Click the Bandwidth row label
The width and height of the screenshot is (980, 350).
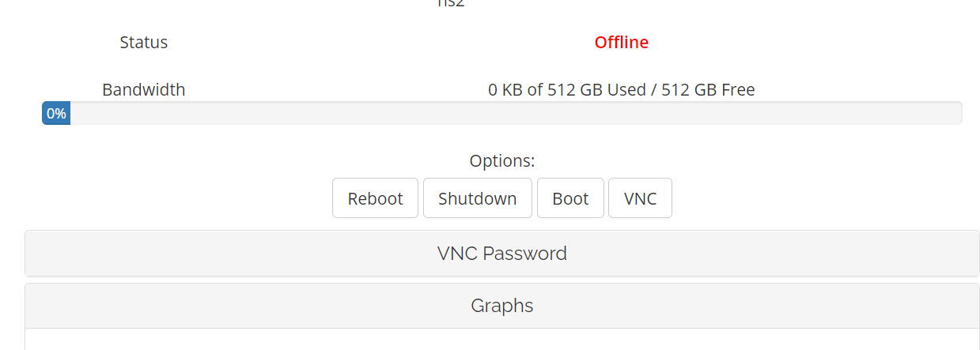[x=143, y=90]
